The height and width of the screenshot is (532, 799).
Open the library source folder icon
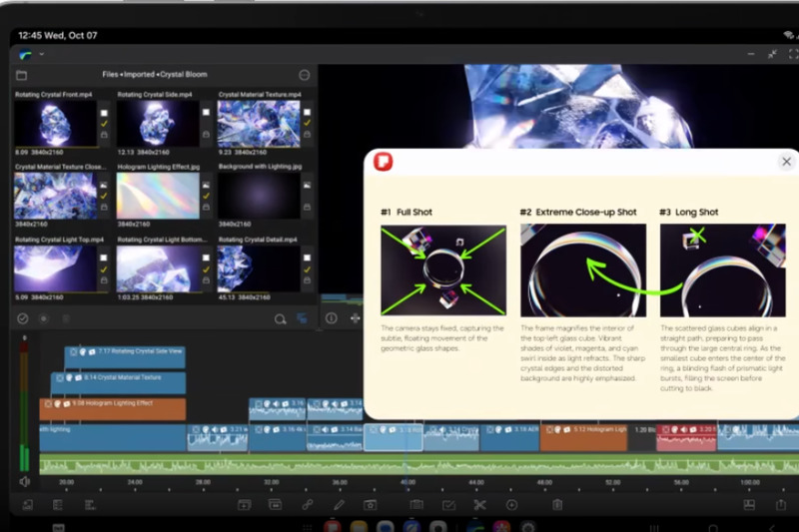(21, 75)
